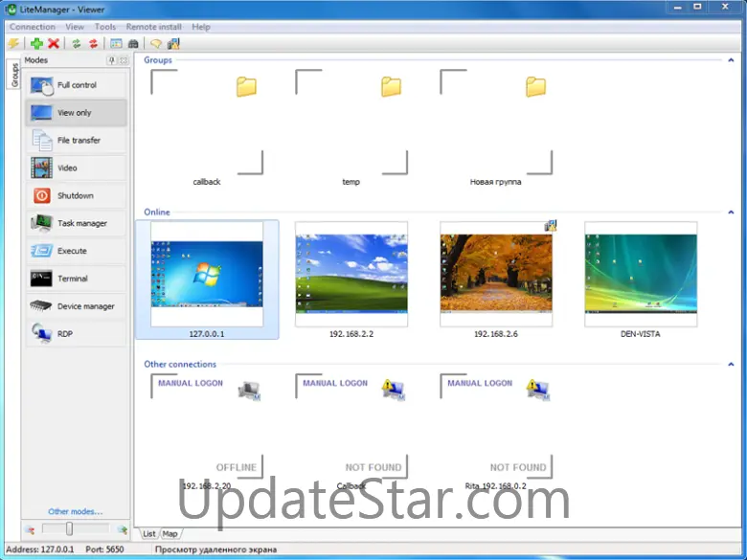Select View only mode

[77, 113]
